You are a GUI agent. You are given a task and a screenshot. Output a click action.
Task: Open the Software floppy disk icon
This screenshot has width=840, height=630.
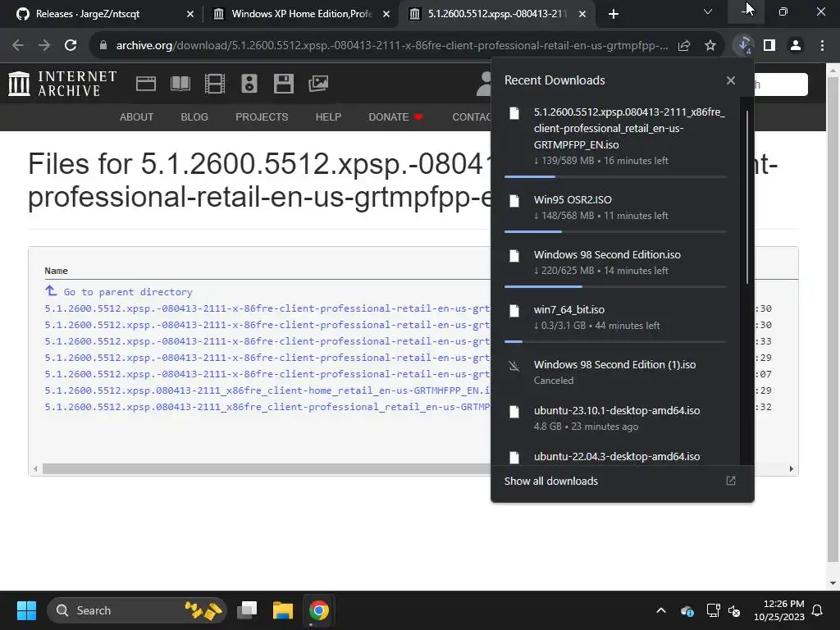pos(283,84)
